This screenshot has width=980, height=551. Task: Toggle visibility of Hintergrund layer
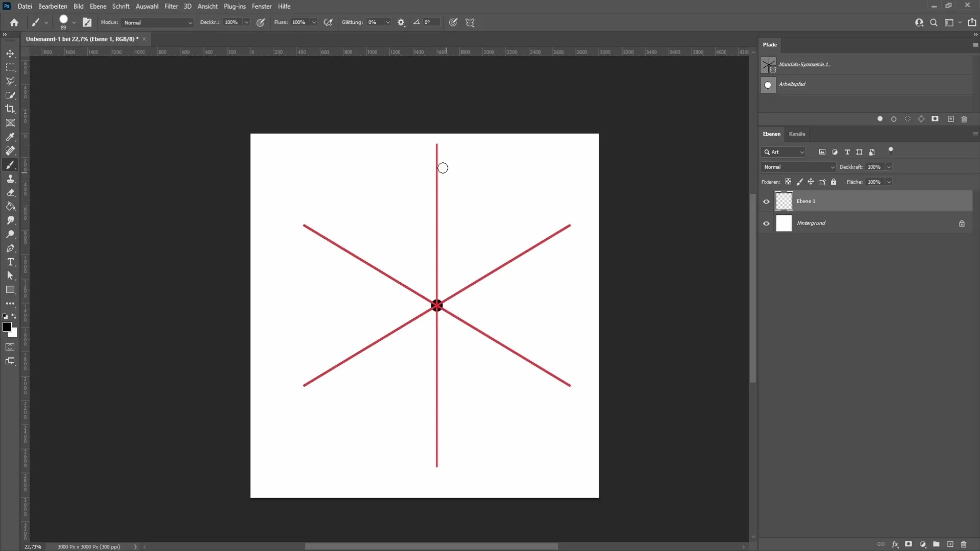pyautogui.click(x=767, y=223)
